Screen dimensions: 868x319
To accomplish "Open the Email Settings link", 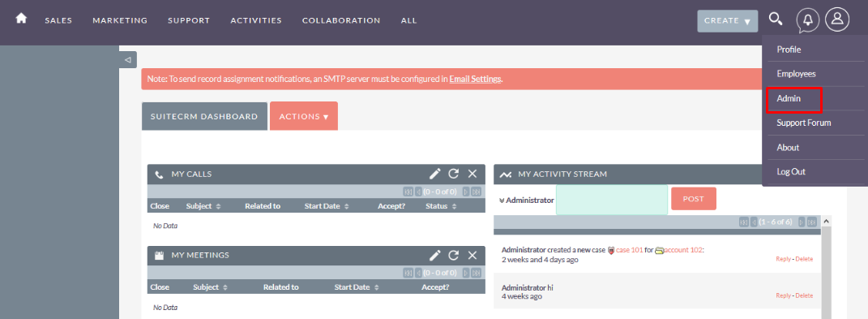I will tap(475, 79).
